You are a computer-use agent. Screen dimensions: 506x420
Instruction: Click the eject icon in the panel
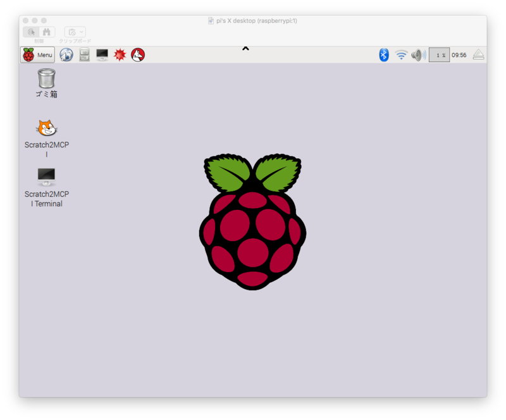pos(478,54)
